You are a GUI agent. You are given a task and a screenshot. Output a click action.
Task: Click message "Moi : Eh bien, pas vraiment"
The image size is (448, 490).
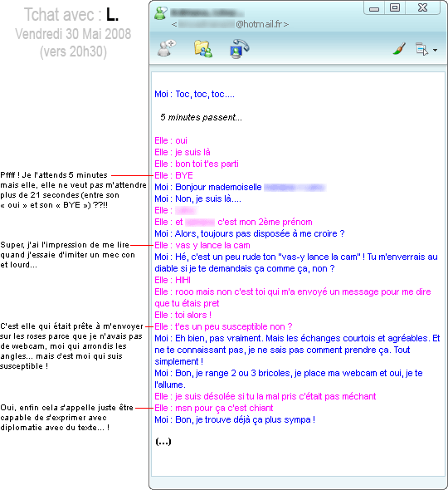pyautogui.click(x=297, y=350)
